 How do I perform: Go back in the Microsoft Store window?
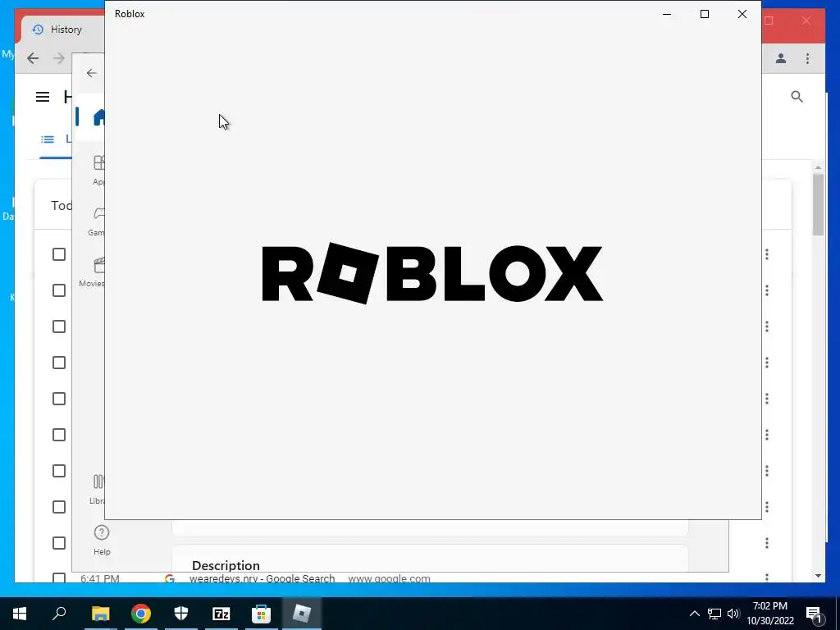click(92, 73)
